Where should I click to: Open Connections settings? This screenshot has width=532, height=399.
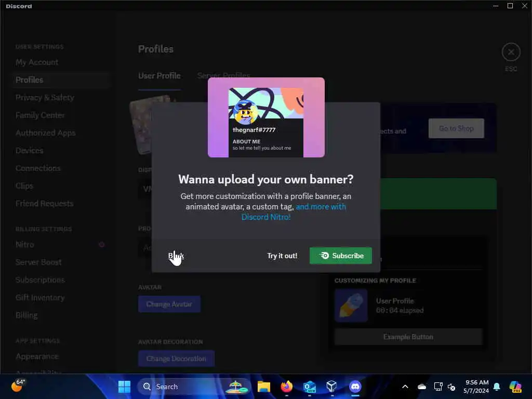tap(37, 168)
